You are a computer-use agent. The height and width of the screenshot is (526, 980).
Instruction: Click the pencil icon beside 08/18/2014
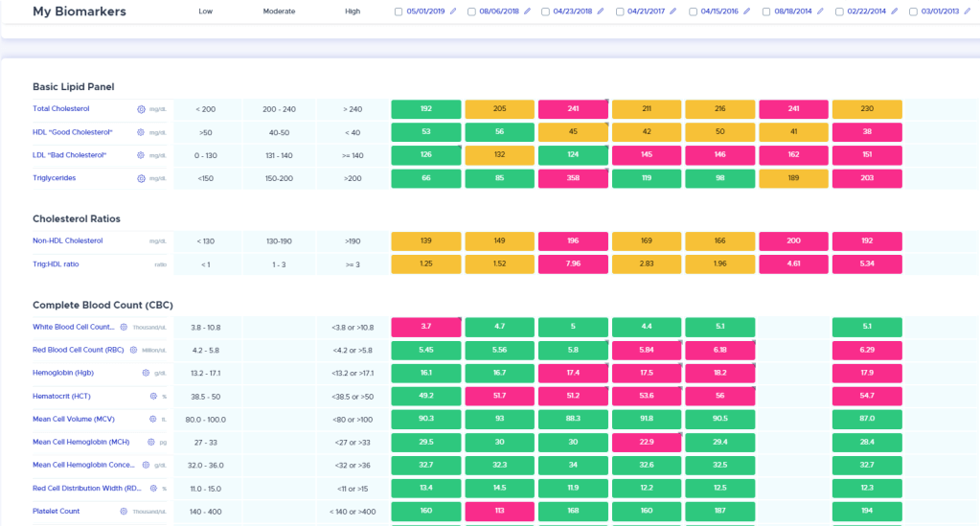click(x=818, y=11)
